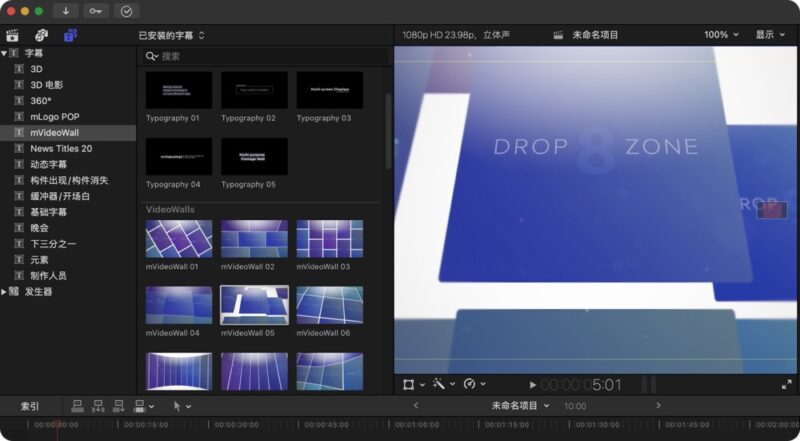
Task: Click the connect clip to storyline icon
Action: 78,406
